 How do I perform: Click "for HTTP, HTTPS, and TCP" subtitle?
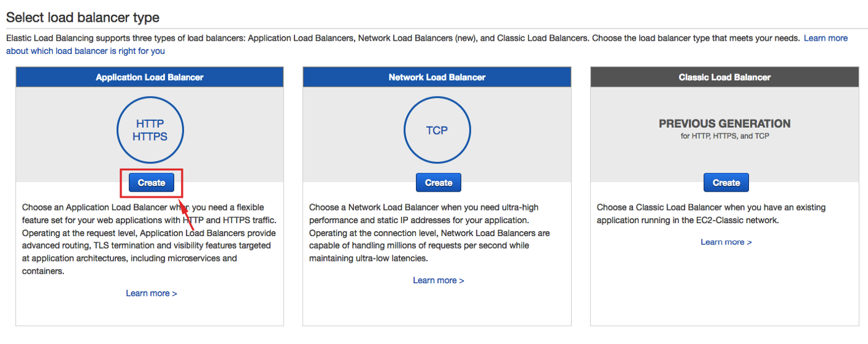(x=724, y=136)
